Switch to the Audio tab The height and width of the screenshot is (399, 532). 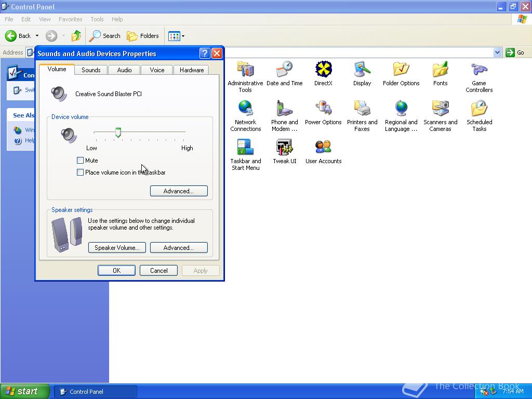click(x=124, y=70)
